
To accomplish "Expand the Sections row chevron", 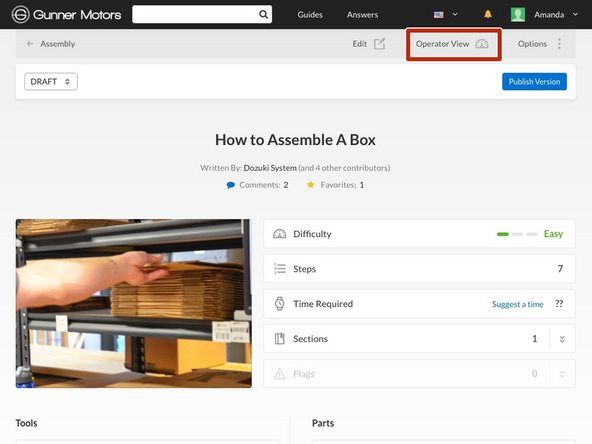I will point(562,339).
